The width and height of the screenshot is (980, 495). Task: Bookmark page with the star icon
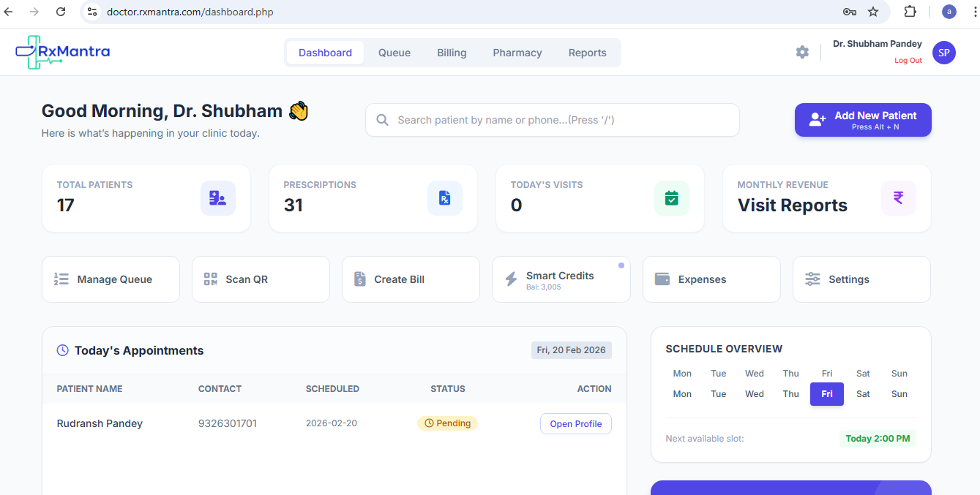point(873,12)
